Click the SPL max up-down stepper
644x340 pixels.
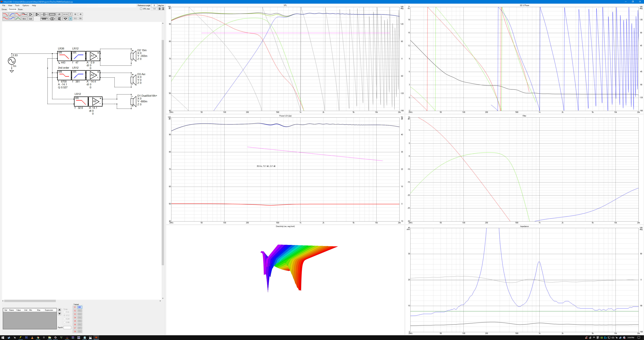159,9
